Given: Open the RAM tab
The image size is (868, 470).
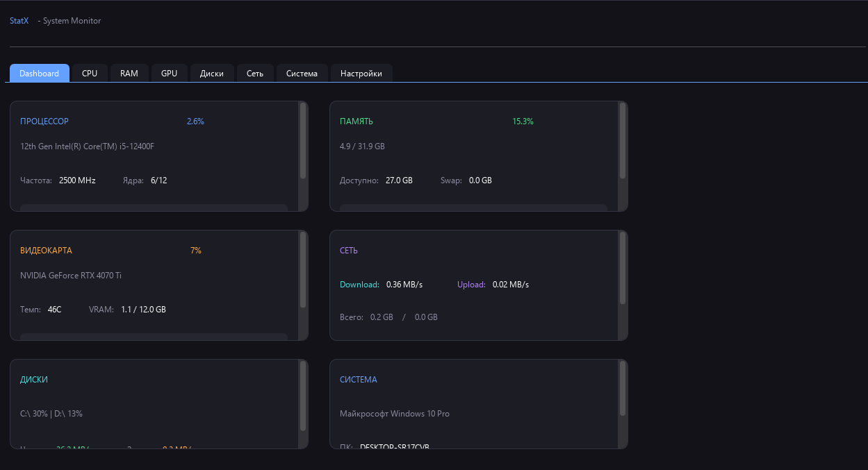Looking at the screenshot, I should pos(129,73).
